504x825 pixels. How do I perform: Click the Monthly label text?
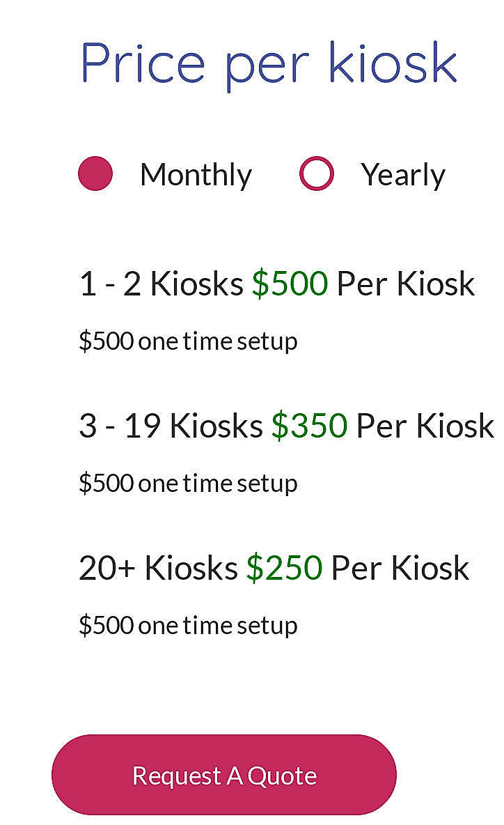[196, 174]
